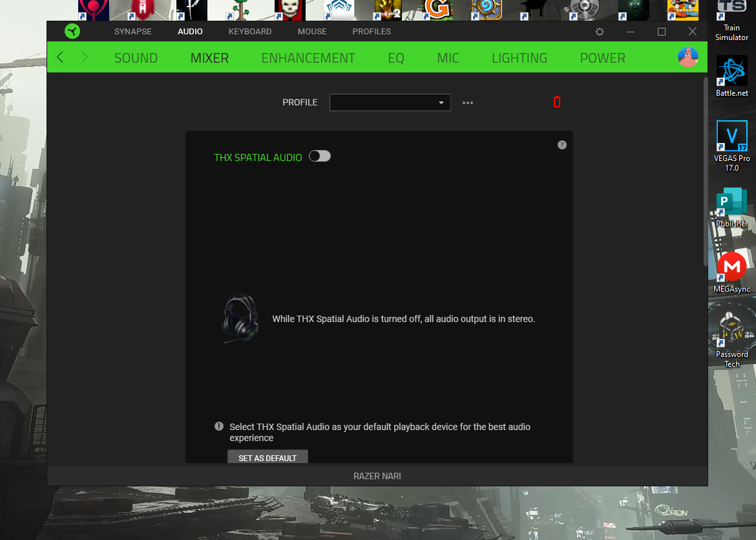
Task: Open the Left 4 Dead 2 desktop icon
Action: pyautogui.click(x=388, y=10)
